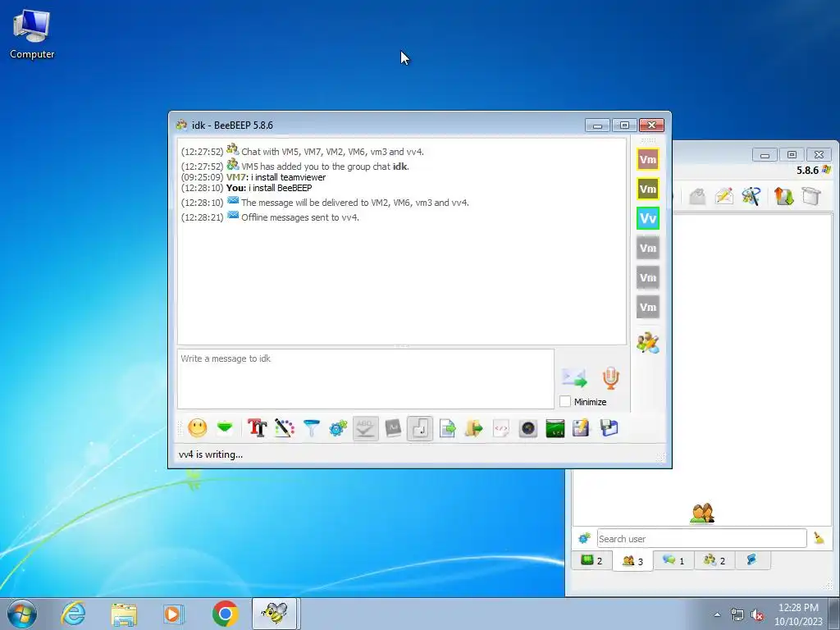Viewport: 840px width, 630px height.
Task: Click the green board toolbar icon
Action: pos(555,428)
